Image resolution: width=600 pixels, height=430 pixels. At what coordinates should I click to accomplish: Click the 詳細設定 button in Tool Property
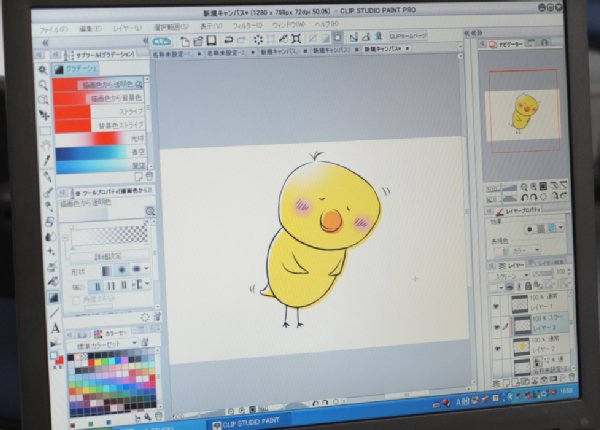(x=108, y=256)
